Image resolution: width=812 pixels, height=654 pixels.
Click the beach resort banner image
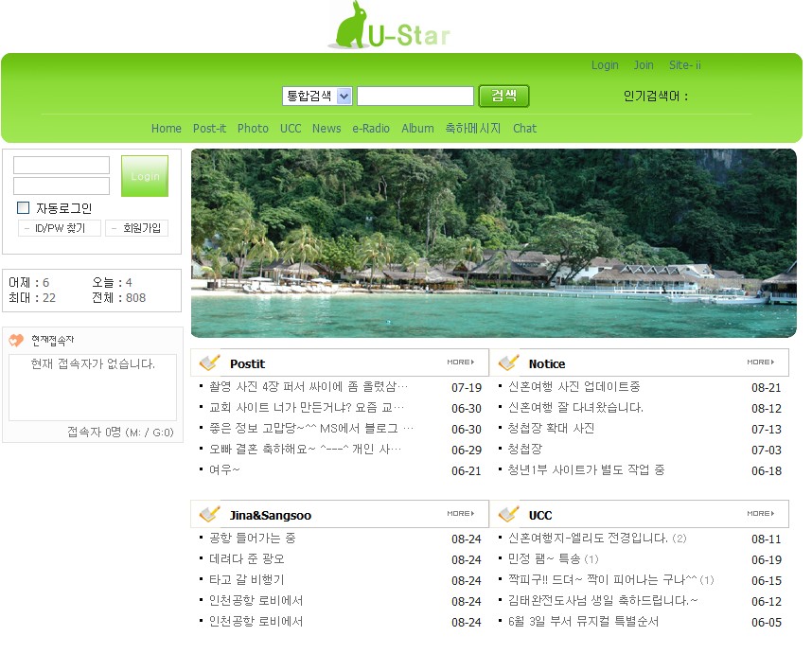[493, 243]
